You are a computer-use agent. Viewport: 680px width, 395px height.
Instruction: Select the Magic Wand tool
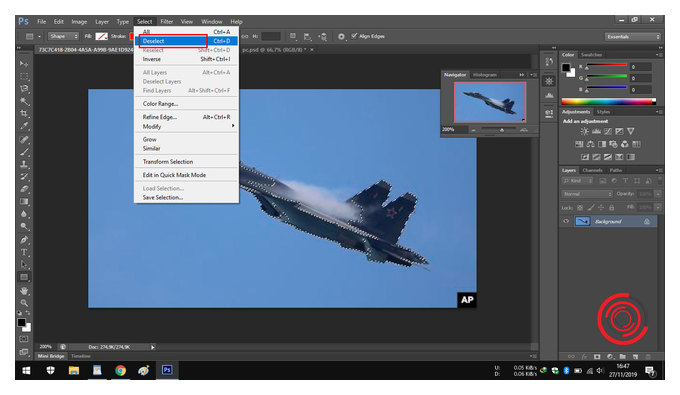tap(24, 101)
